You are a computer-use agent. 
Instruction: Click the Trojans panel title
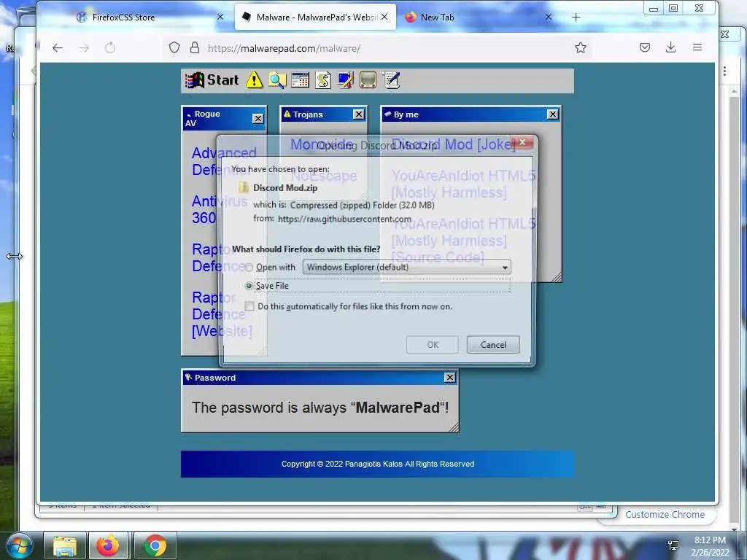(308, 114)
